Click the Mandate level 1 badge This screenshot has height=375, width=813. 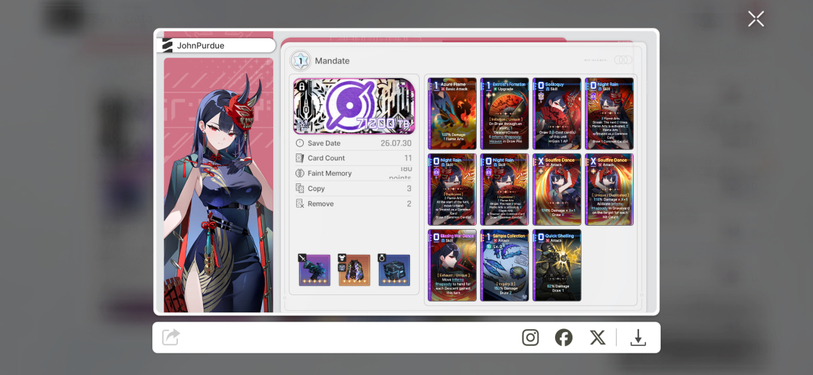pyautogui.click(x=300, y=61)
